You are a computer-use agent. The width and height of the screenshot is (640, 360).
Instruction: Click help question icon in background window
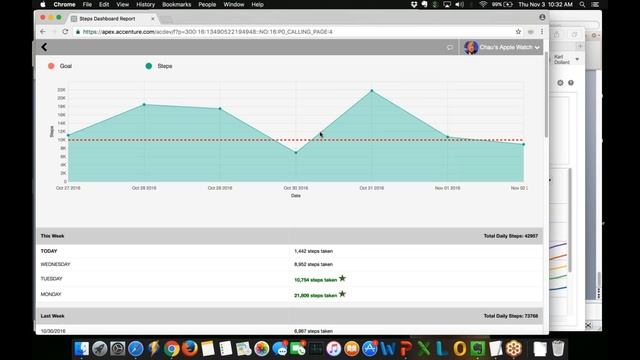tap(571, 83)
